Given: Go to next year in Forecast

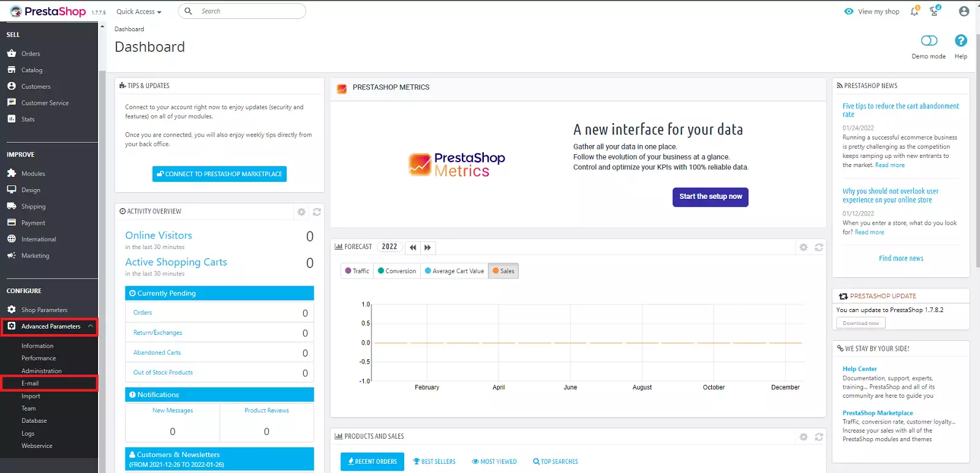Looking at the screenshot, I should pyautogui.click(x=428, y=247).
